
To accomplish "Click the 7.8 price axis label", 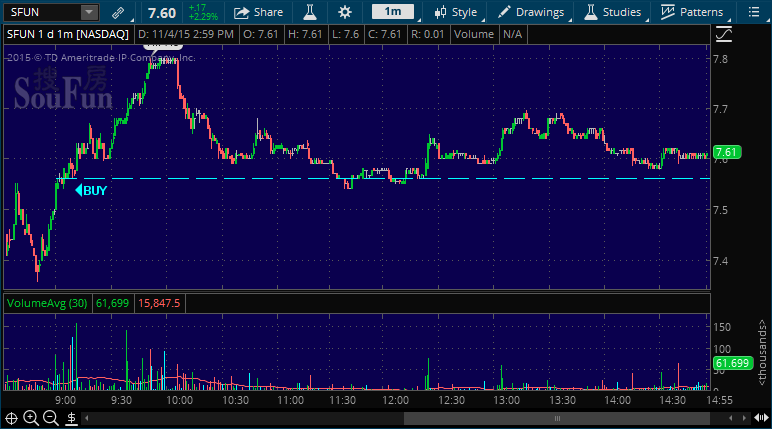I will [720, 60].
